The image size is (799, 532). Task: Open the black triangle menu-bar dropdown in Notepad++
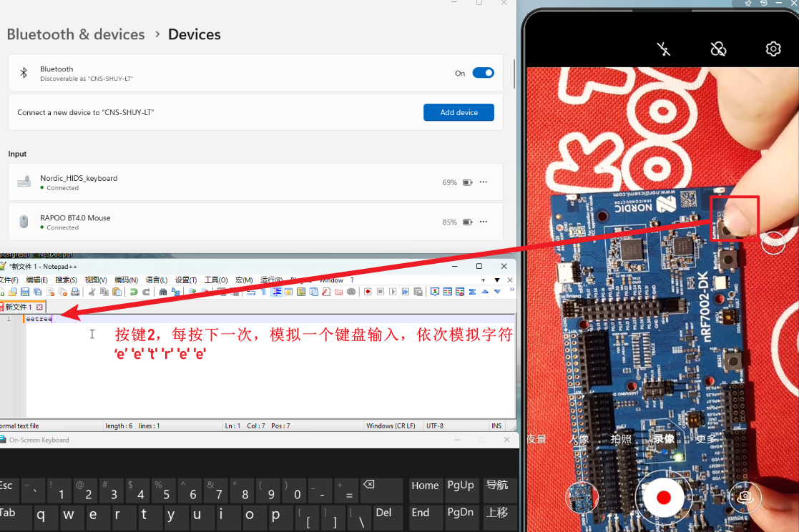coord(497,280)
